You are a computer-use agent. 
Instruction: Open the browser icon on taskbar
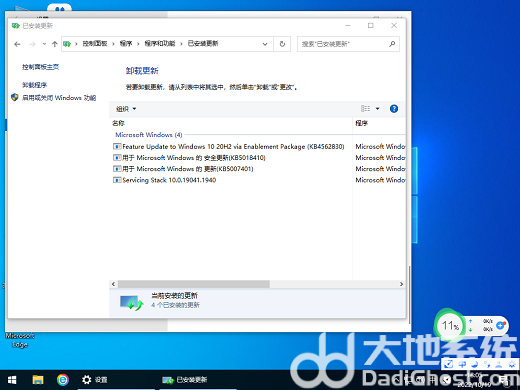63,380
